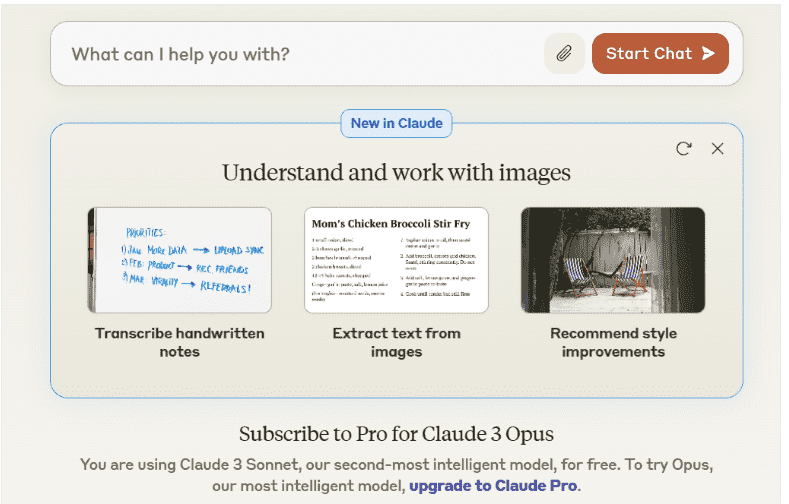The height and width of the screenshot is (504, 789).
Task: Follow the 'upgrade to Claude Pro' link
Action: (x=493, y=485)
